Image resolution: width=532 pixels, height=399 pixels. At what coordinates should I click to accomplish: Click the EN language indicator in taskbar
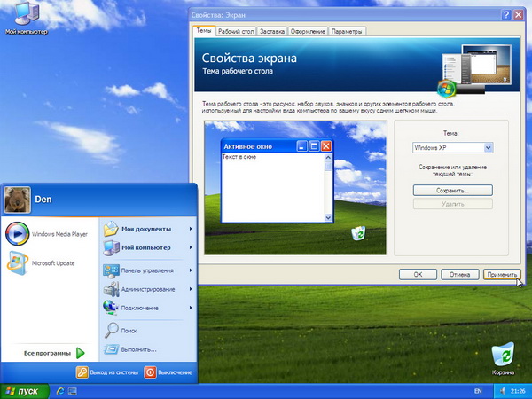pos(478,390)
